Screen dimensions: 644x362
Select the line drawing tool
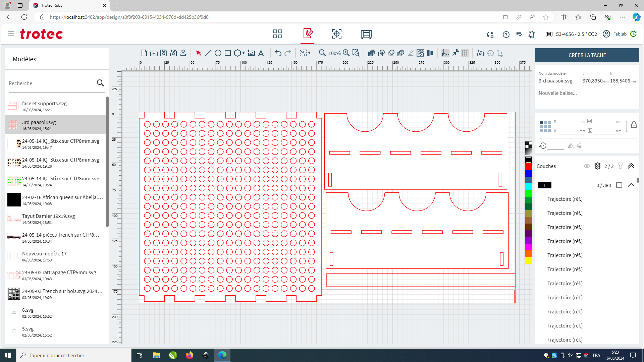pos(208,53)
